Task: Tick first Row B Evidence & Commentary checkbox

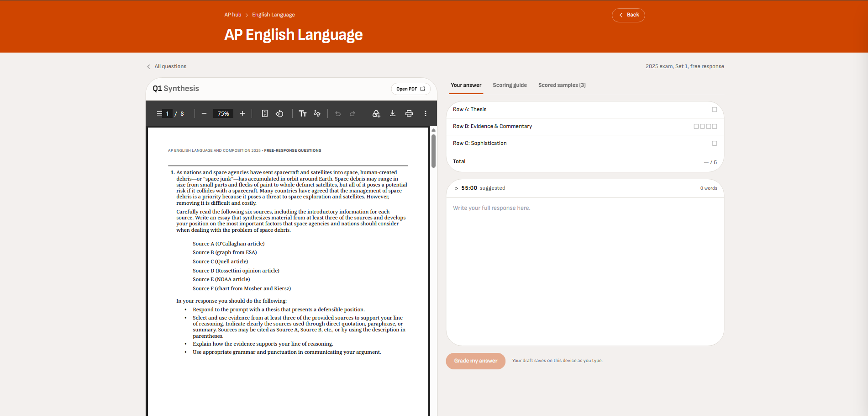Action: (x=696, y=127)
